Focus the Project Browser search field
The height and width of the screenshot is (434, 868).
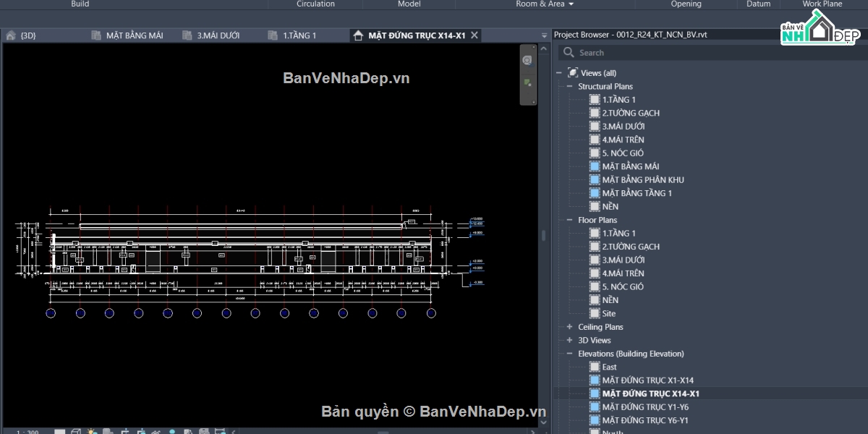(711, 53)
